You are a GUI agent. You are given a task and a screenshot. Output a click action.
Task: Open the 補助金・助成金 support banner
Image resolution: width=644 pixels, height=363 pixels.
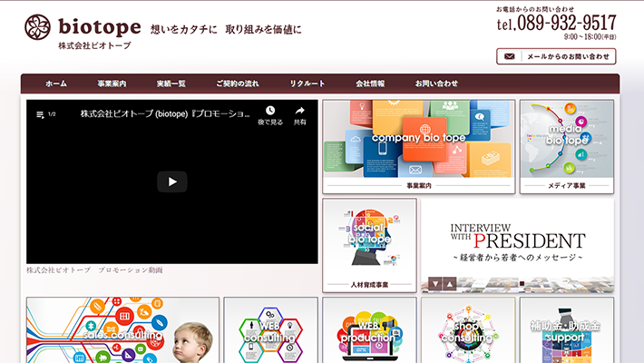coord(567,330)
